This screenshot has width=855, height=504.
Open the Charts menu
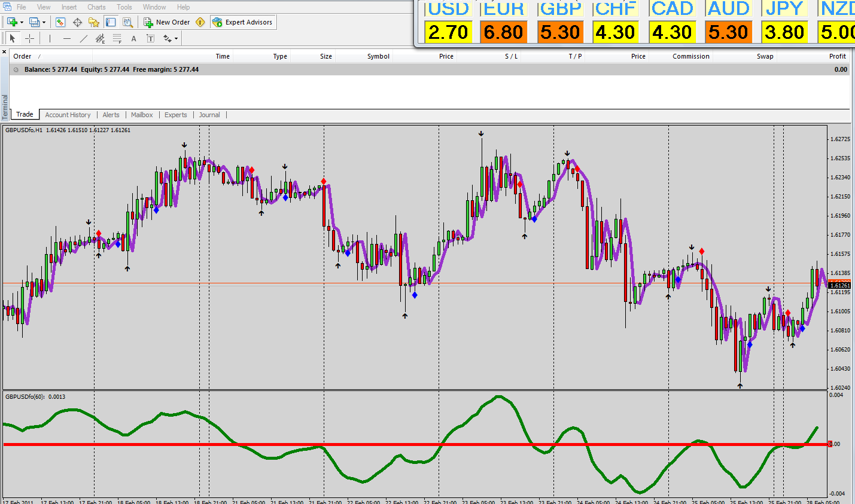pos(96,7)
